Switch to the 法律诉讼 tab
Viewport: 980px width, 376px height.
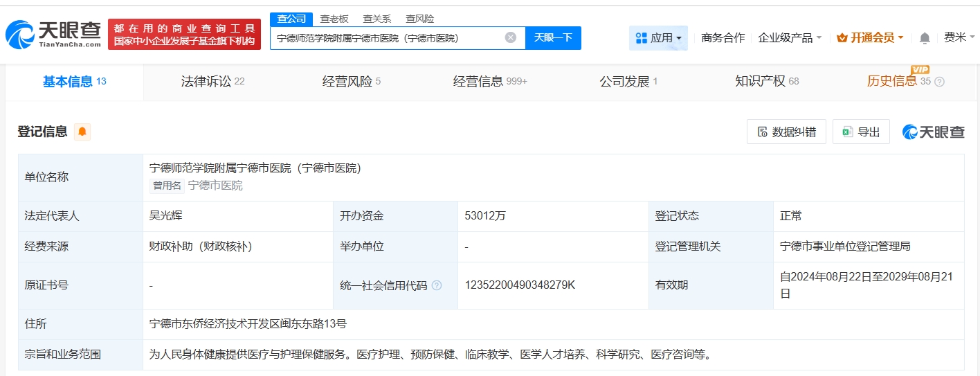[212, 82]
